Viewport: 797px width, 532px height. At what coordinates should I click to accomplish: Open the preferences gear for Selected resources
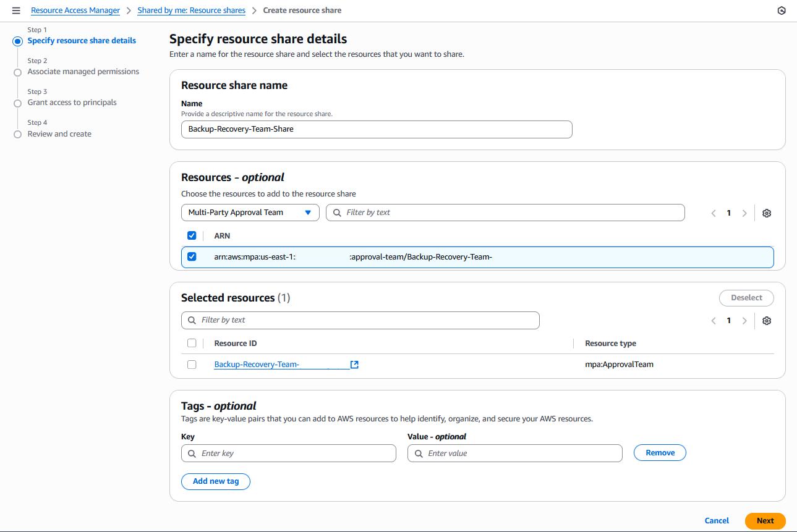766,320
